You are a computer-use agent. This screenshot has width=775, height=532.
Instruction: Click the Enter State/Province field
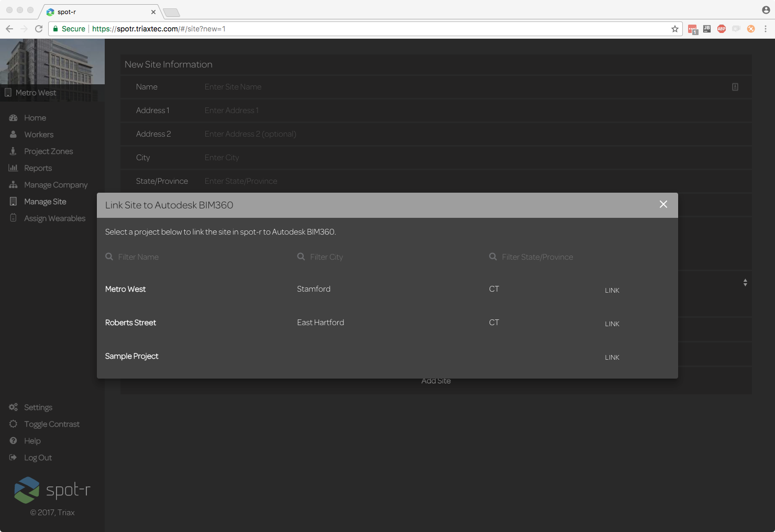tap(474, 181)
